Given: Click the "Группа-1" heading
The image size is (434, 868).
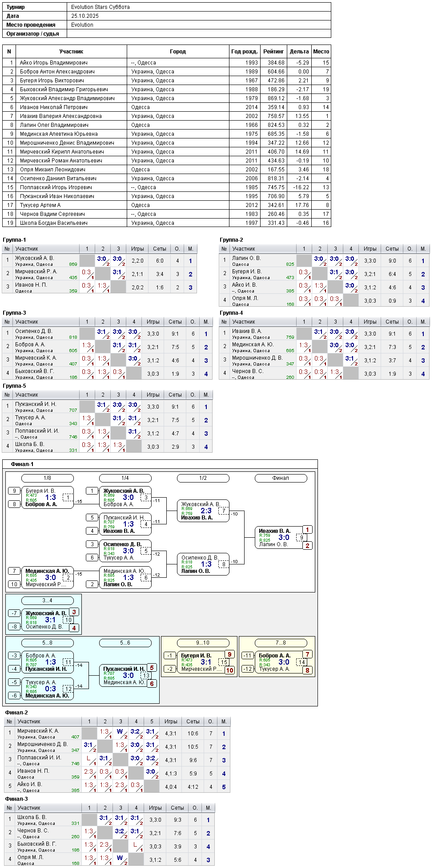Looking at the screenshot, I should (14, 240).
